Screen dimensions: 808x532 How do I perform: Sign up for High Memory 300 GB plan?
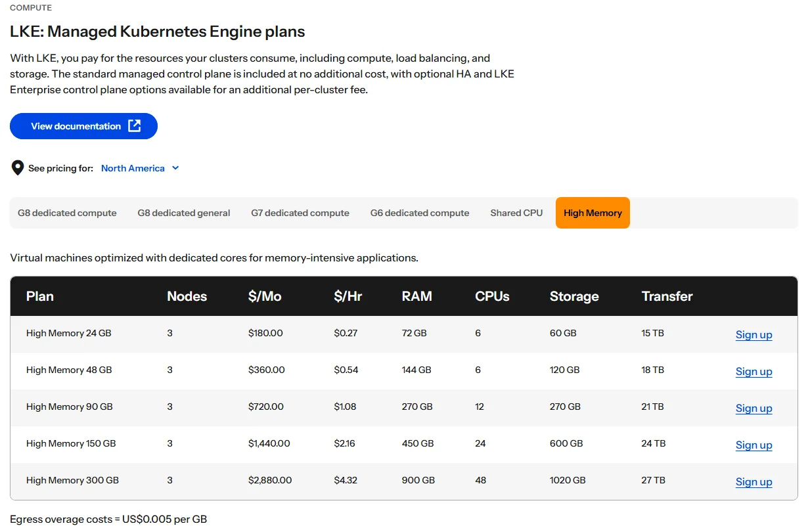click(753, 481)
